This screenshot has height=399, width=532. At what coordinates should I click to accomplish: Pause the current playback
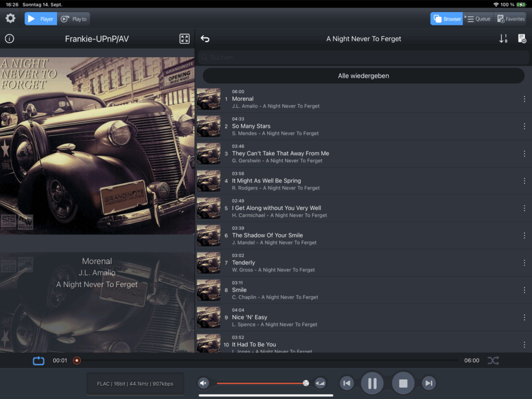click(372, 383)
